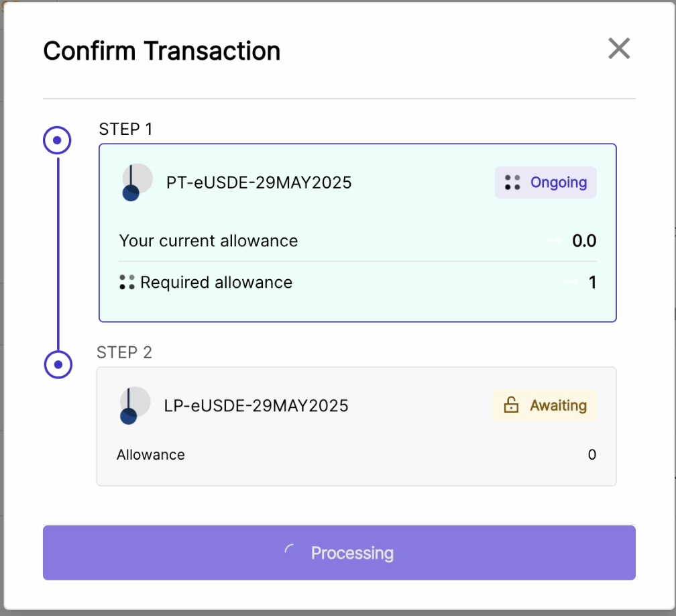This screenshot has height=616, width=676.
Task: Click the STEP 2 label
Action: 124,352
